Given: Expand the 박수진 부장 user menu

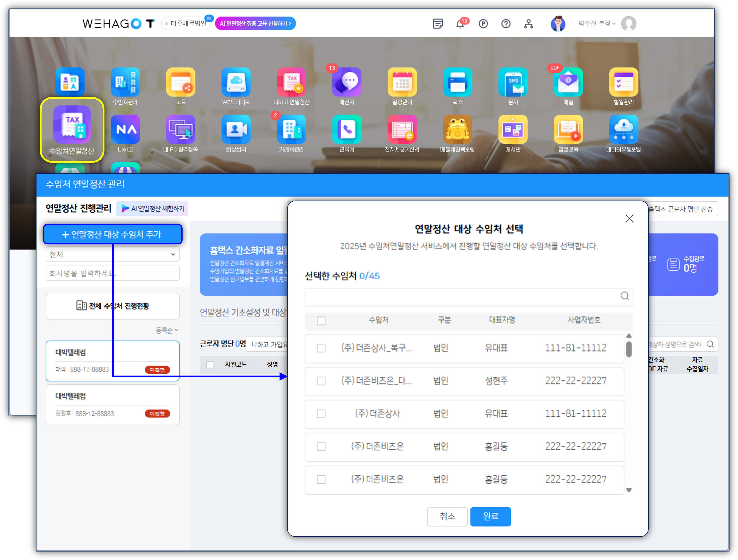Looking at the screenshot, I should (597, 23).
